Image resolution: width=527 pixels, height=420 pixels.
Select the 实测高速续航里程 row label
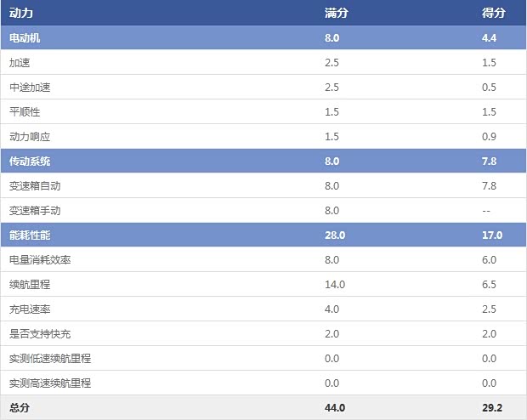[x=49, y=383]
